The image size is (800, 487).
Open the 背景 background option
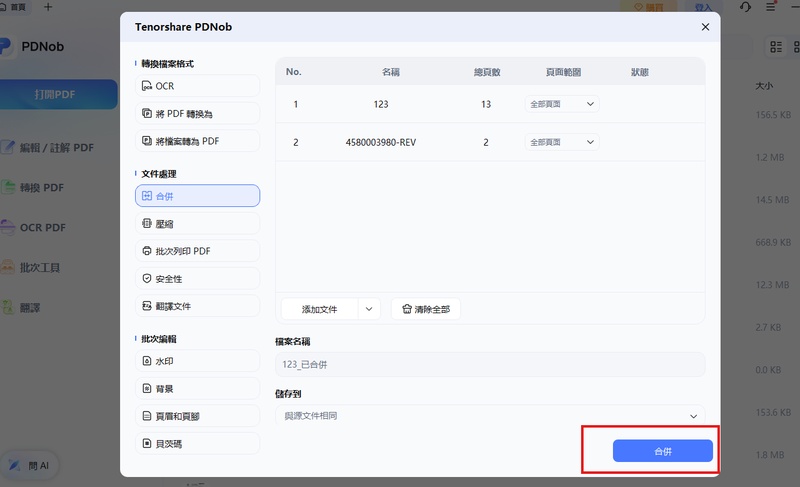(197, 389)
